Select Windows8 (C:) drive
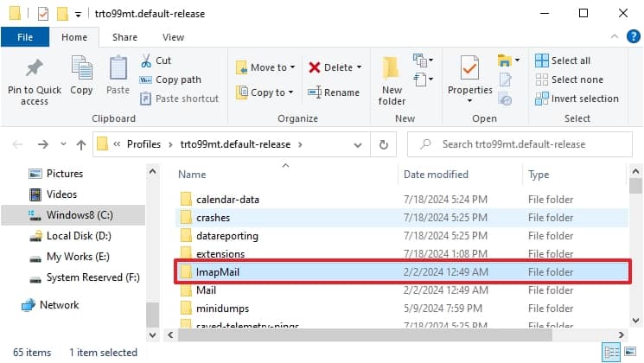The height and width of the screenshot is (363, 644). [x=73, y=215]
